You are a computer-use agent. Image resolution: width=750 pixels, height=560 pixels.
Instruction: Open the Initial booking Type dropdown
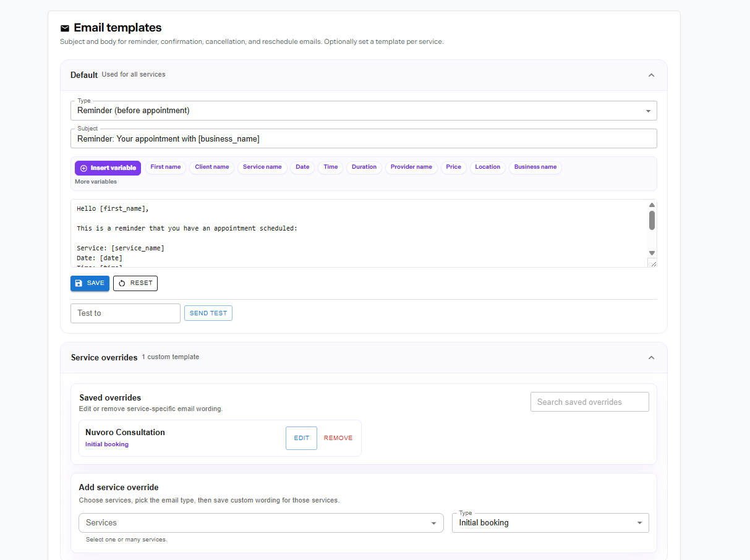[550, 523]
